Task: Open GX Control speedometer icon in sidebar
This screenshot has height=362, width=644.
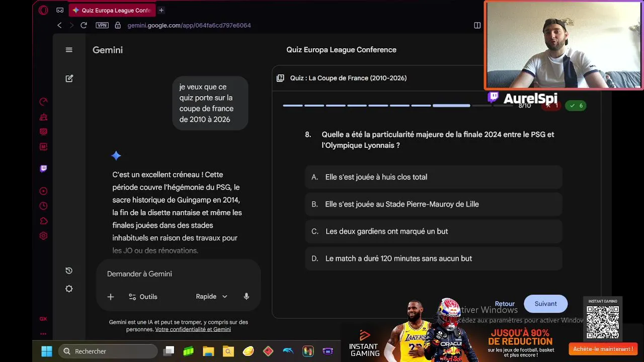Action: [x=43, y=102]
